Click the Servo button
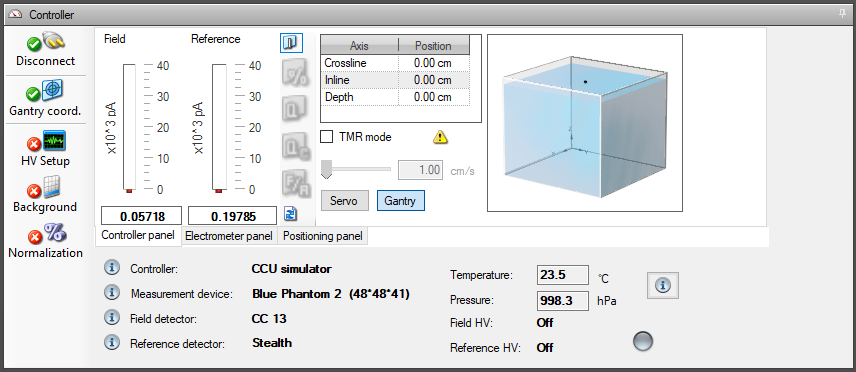The image size is (856, 372). [x=345, y=200]
